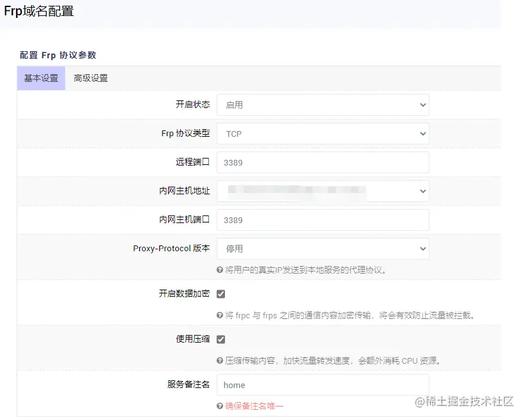This screenshot has width=526, height=420.
Task: Click help icon next to 确保备注名唯一
Action: pyautogui.click(x=220, y=406)
